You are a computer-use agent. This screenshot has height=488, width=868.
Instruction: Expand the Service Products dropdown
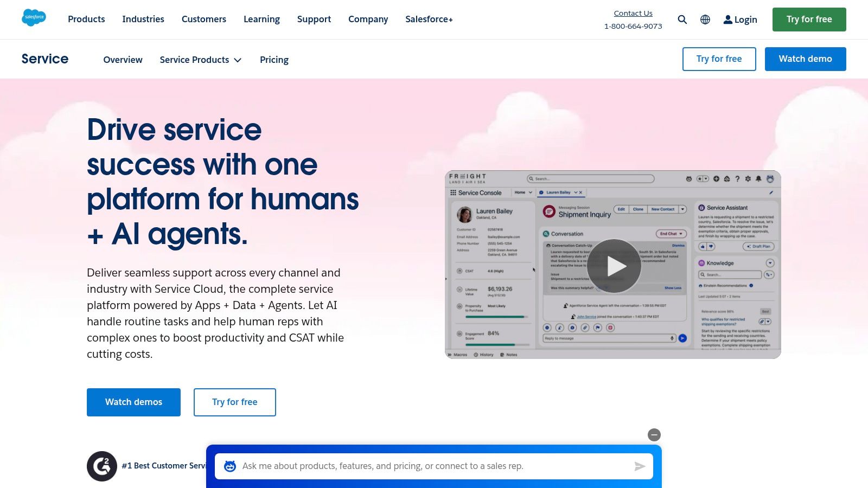tap(201, 60)
